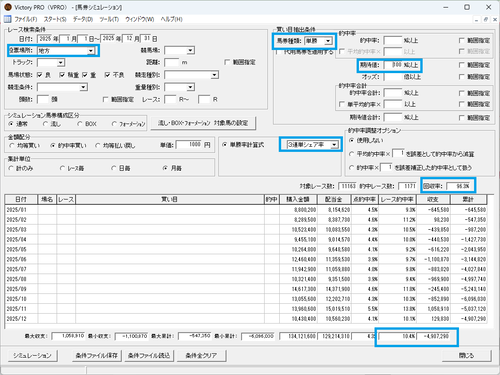Click the 条件全クリア button
This screenshot has height=375, width=500.
click(201, 356)
